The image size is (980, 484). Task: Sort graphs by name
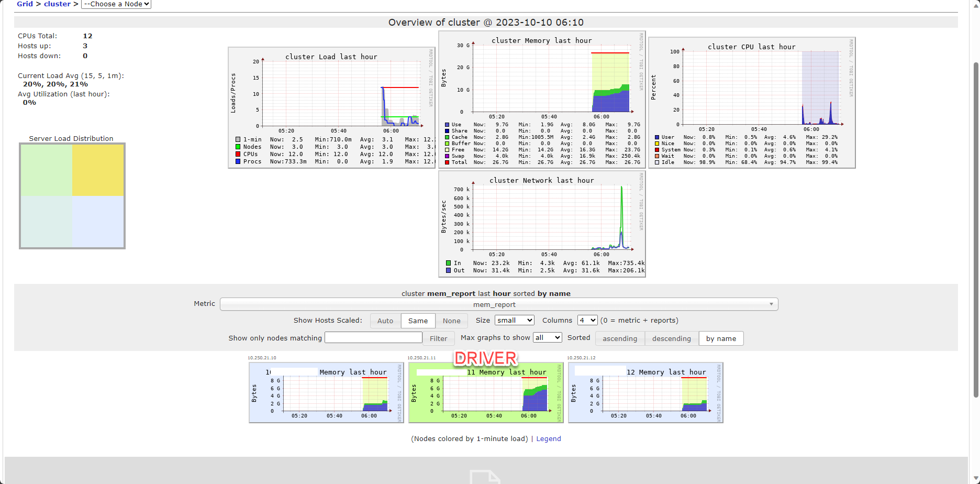click(x=721, y=338)
